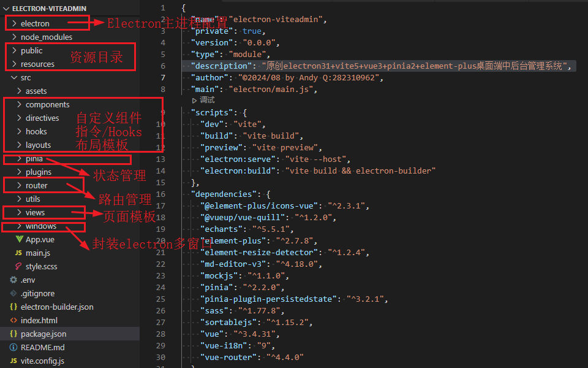Image resolution: width=588 pixels, height=368 pixels.
Task: Open the utils folder entry
Action: tap(32, 199)
